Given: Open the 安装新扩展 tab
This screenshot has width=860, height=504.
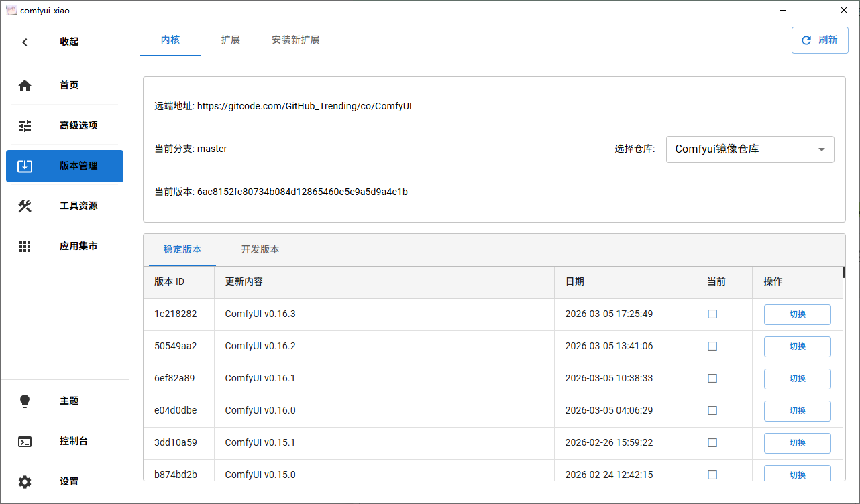Looking at the screenshot, I should tap(295, 40).
